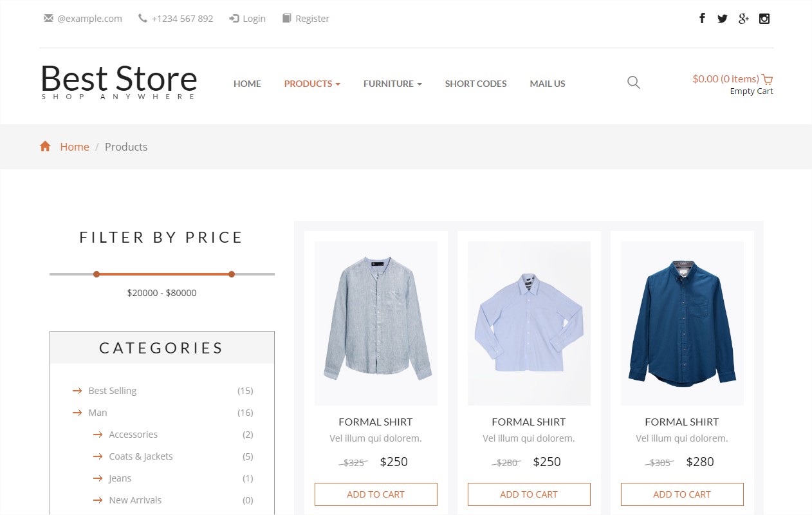The image size is (812, 515).
Task: Click the arrow icon beside Accessories
Action: (98, 435)
